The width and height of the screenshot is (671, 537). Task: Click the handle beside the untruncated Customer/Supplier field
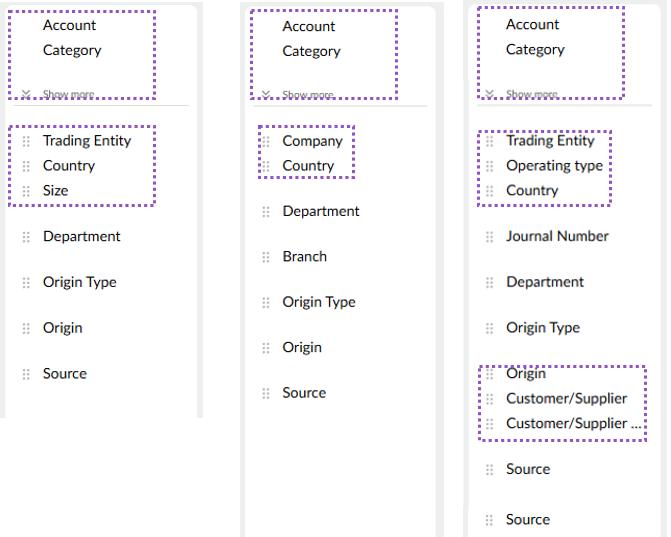click(489, 399)
